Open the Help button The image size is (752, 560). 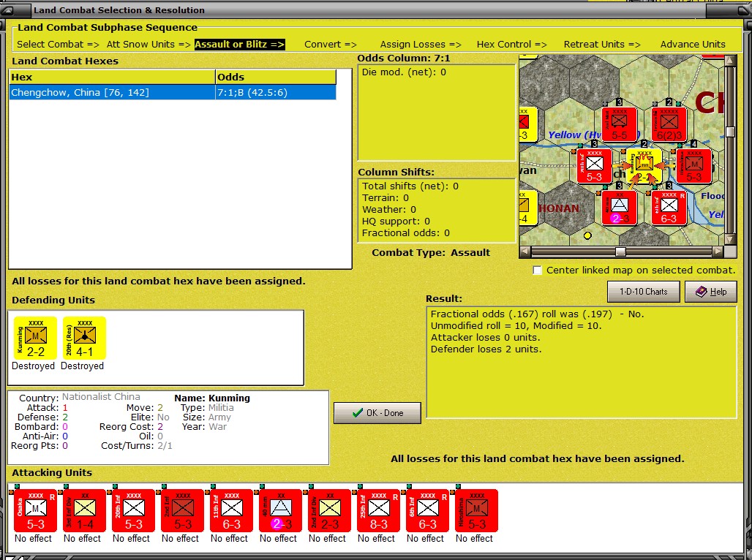(711, 292)
